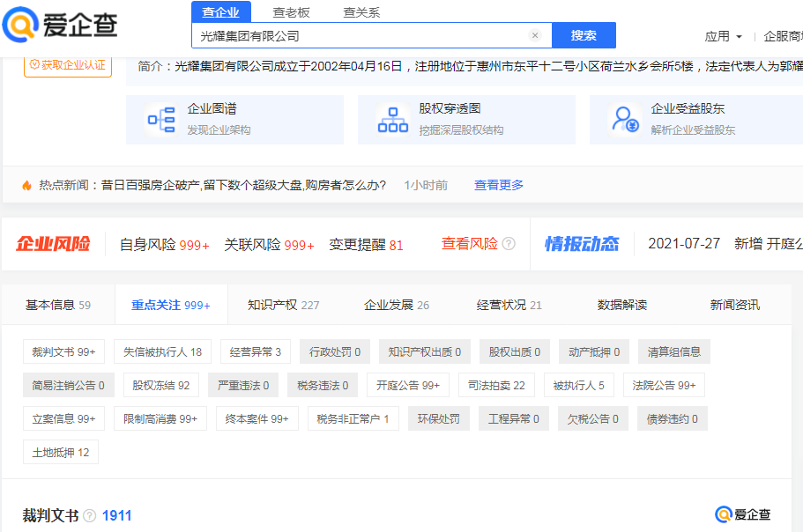
Task: Select the 基本信息 59 tab
Action: click(58, 305)
